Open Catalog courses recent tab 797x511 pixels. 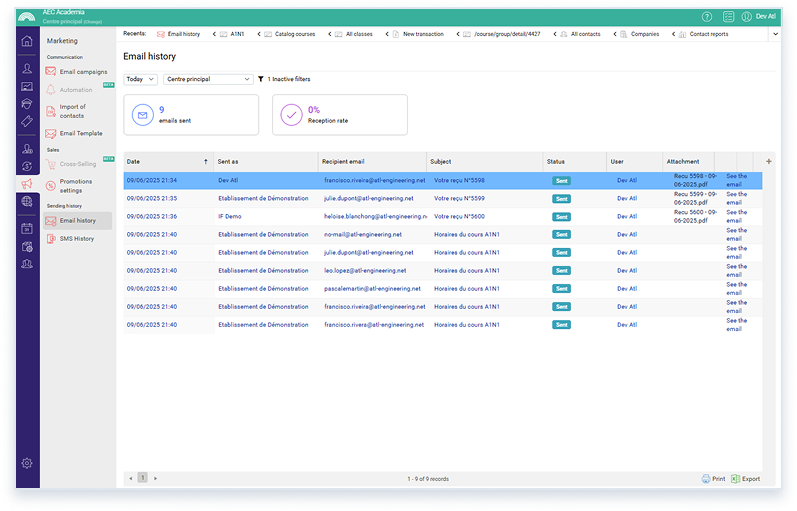tap(289, 34)
